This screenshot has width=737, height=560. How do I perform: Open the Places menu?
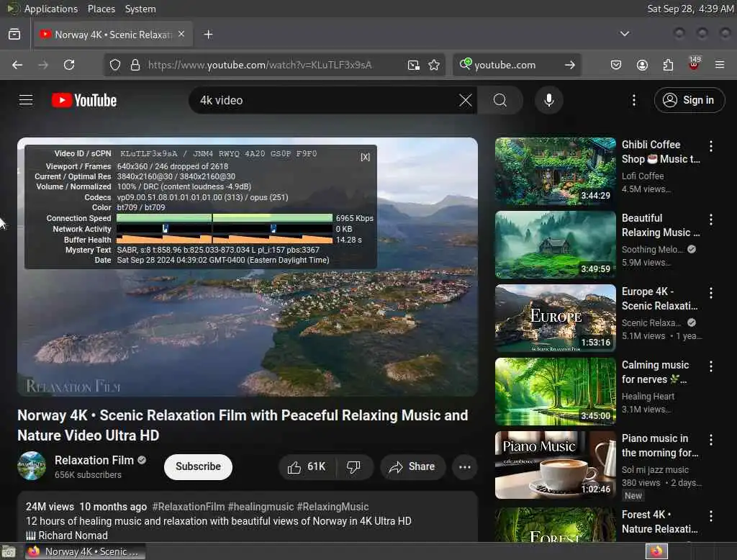click(x=101, y=9)
